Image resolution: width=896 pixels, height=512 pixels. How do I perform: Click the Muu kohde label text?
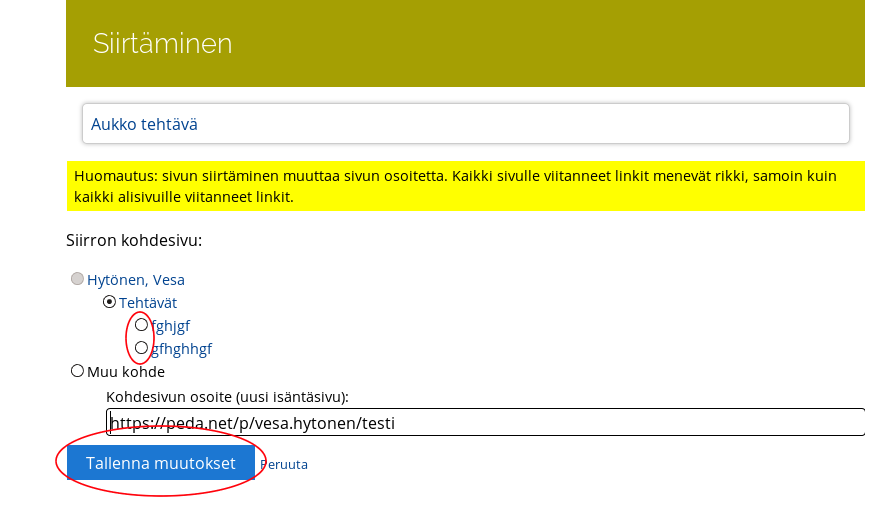point(126,372)
